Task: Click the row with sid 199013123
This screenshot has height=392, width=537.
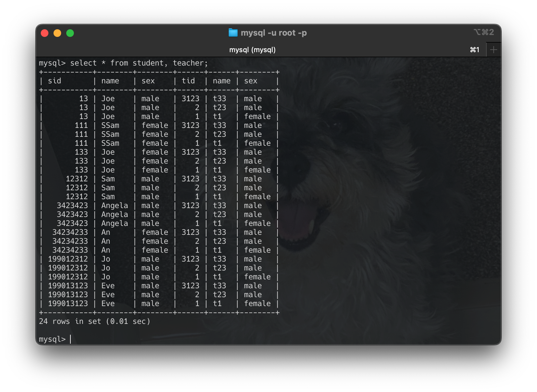Action: (68, 286)
